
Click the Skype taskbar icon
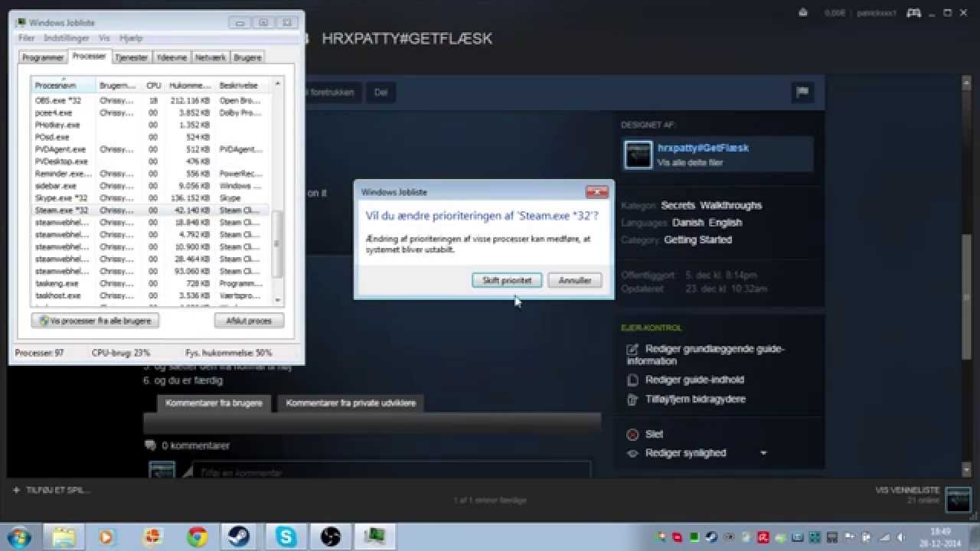(x=286, y=536)
